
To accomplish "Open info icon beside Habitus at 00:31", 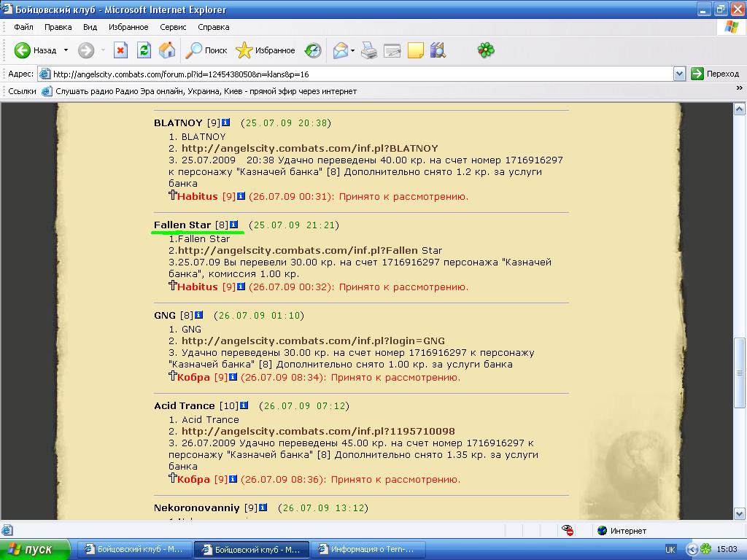I will [241, 196].
